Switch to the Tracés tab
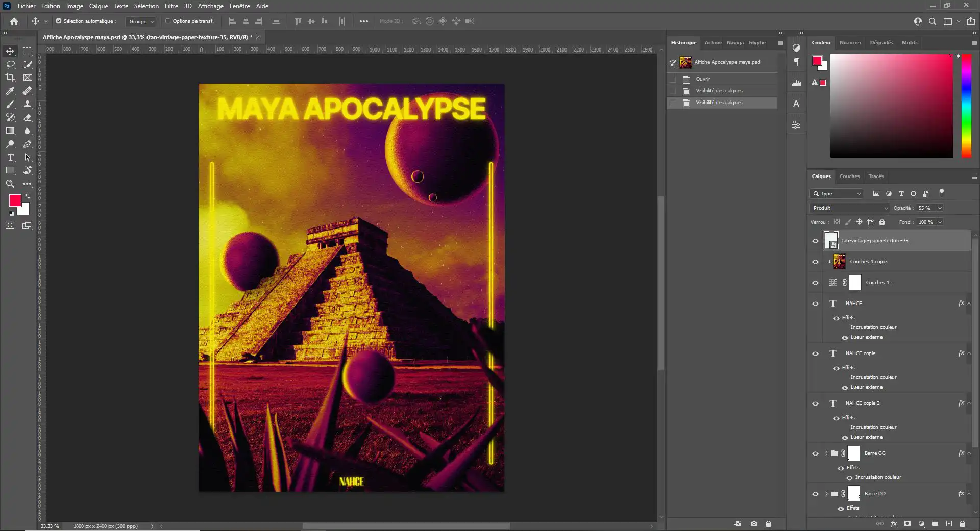 (x=876, y=176)
